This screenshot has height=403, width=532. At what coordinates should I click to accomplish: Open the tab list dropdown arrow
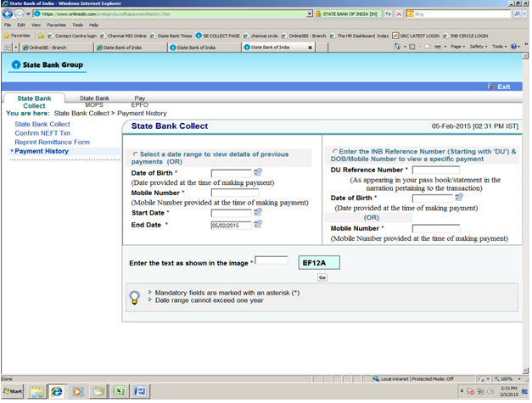coord(15,48)
